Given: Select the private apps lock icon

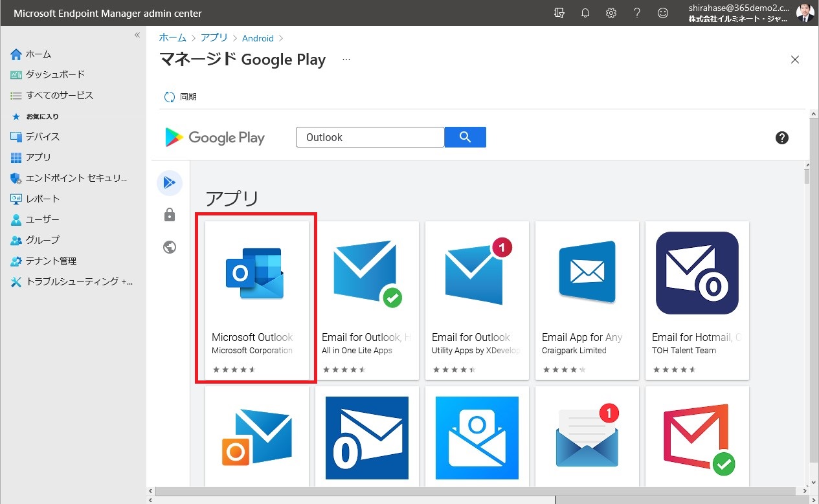Looking at the screenshot, I should 170,215.
